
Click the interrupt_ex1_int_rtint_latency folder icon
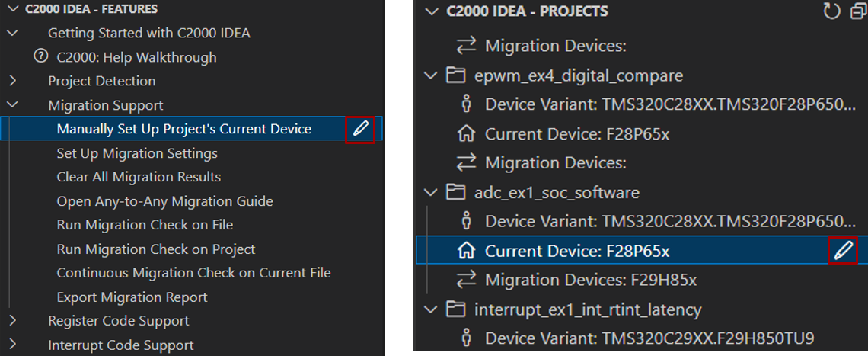[455, 309]
